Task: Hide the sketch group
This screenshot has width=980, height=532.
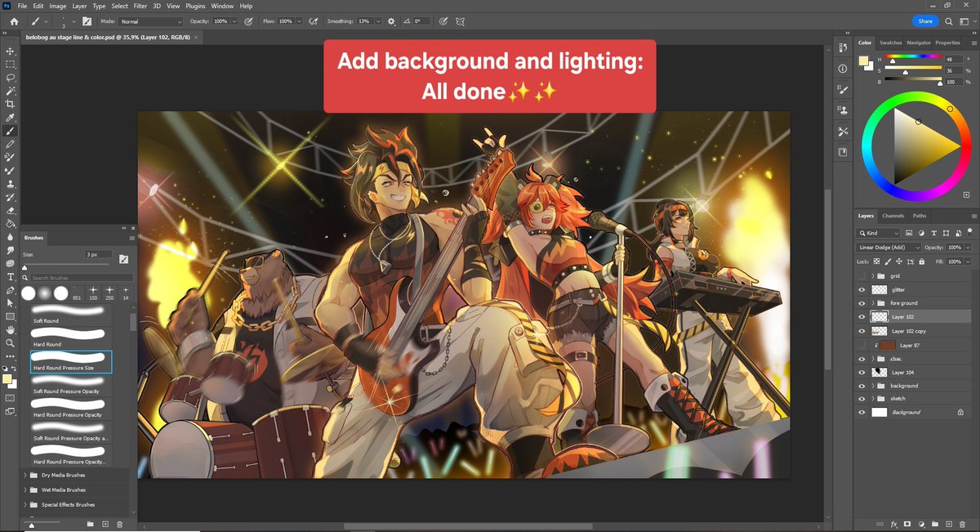Action: tap(862, 399)
